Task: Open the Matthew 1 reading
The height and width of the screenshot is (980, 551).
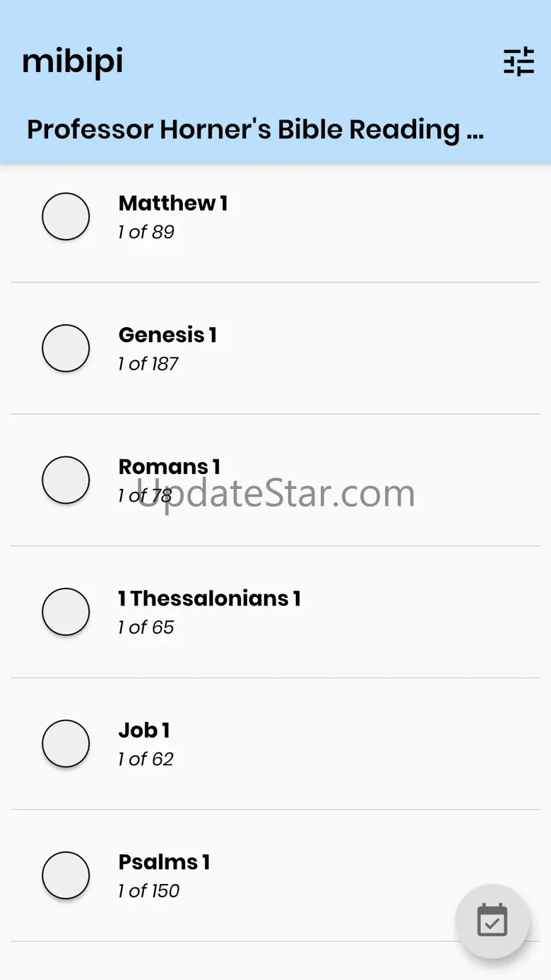Action: (173, 203)
